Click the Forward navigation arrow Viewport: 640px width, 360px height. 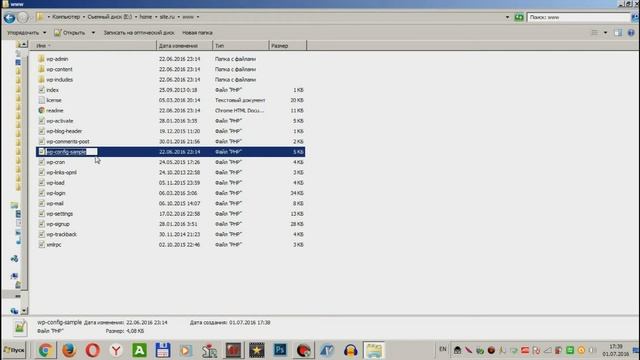click(x=23, y=17)
